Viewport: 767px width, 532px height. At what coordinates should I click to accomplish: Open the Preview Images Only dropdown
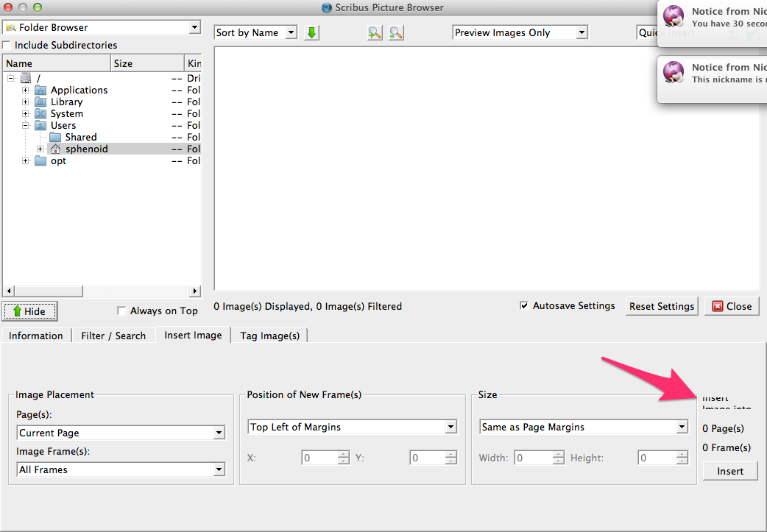520,32
